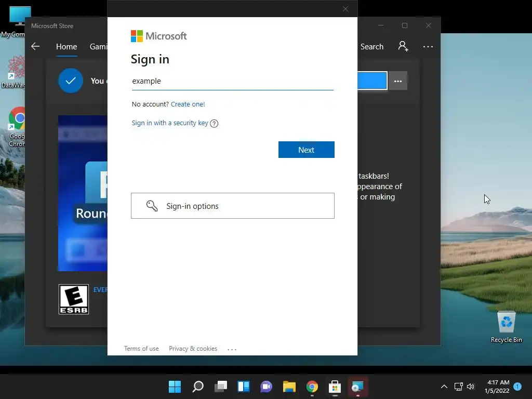Open Task View on the taskbar
Screen dimensions: 532x399
pyautogui.click(x=220, y=387)
